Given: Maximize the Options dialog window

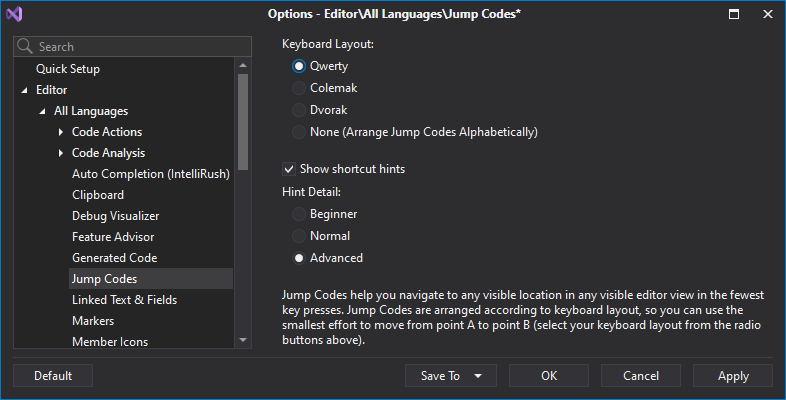Looking at the screenshot, I should pos(734,14).
